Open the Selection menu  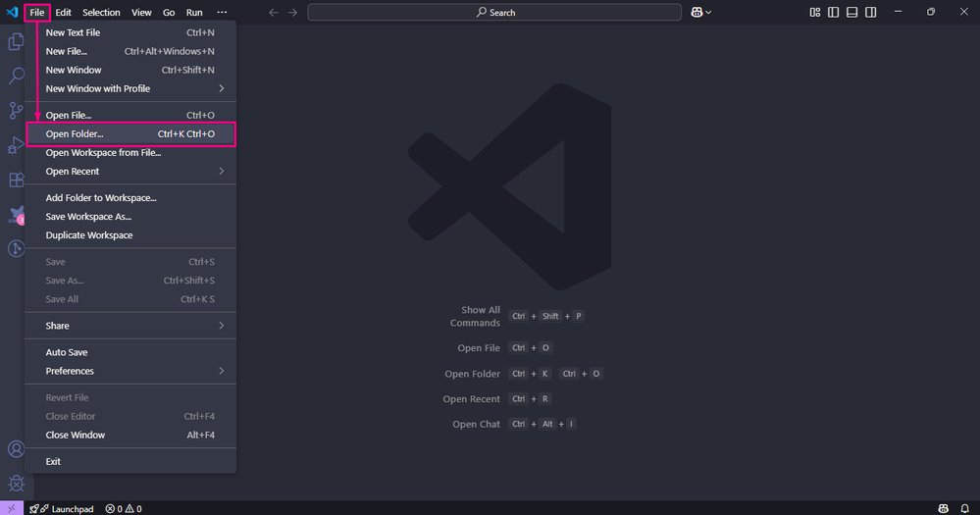[101, 13]
